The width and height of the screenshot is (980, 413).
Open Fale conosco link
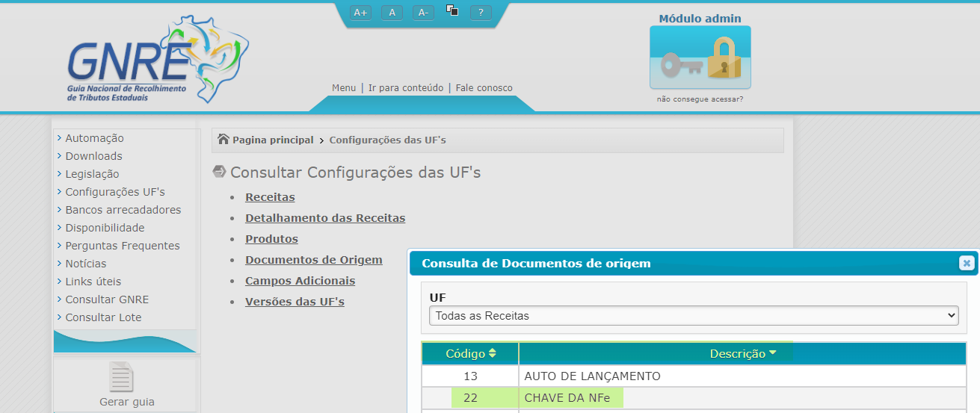click(484, 88)
